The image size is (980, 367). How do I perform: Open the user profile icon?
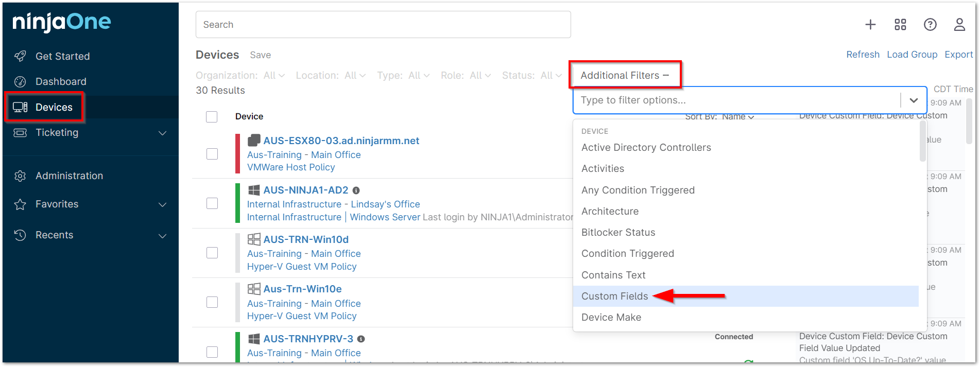pos(959,24)
